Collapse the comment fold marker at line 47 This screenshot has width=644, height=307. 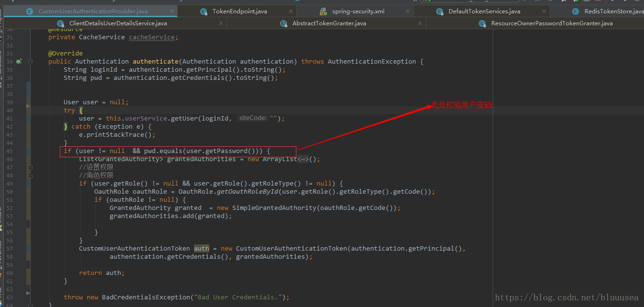tap(30, 167)
